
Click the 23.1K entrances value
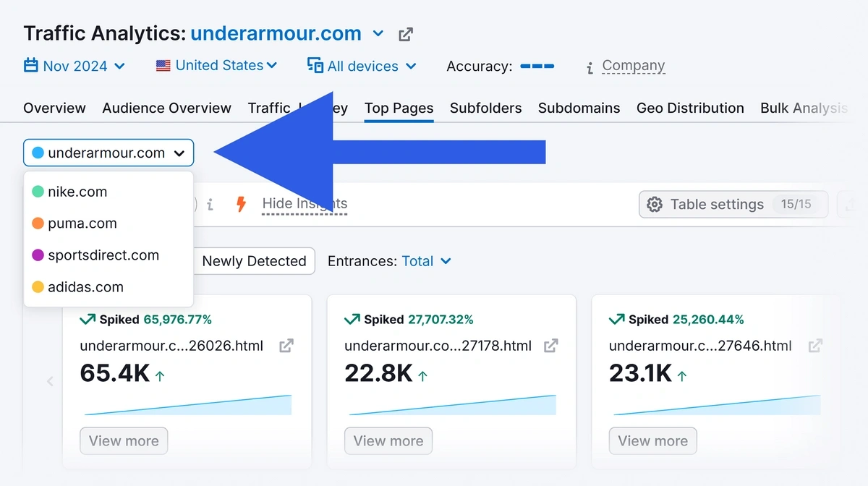click(x=641, y=373)
